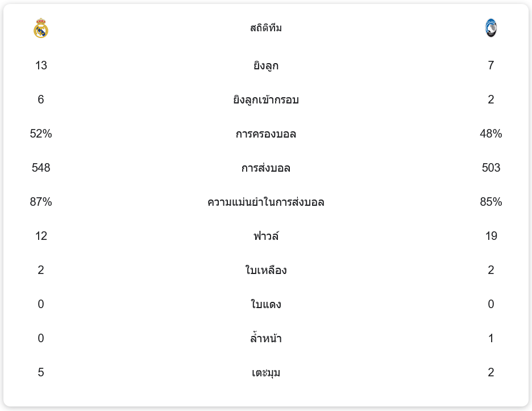This screenshot has width=532, height=411.
Task: Click the ใบเหลือง stat label
Action: (266, 270)
